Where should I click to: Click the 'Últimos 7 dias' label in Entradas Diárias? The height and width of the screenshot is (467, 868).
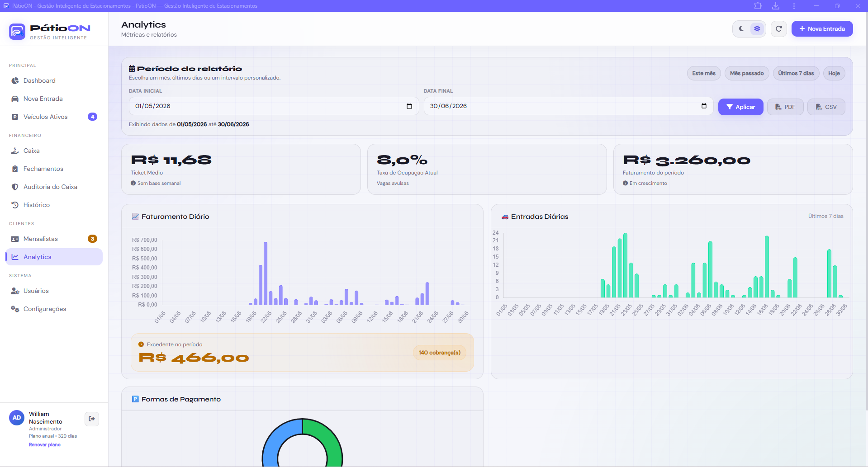[x=826, y=216]
